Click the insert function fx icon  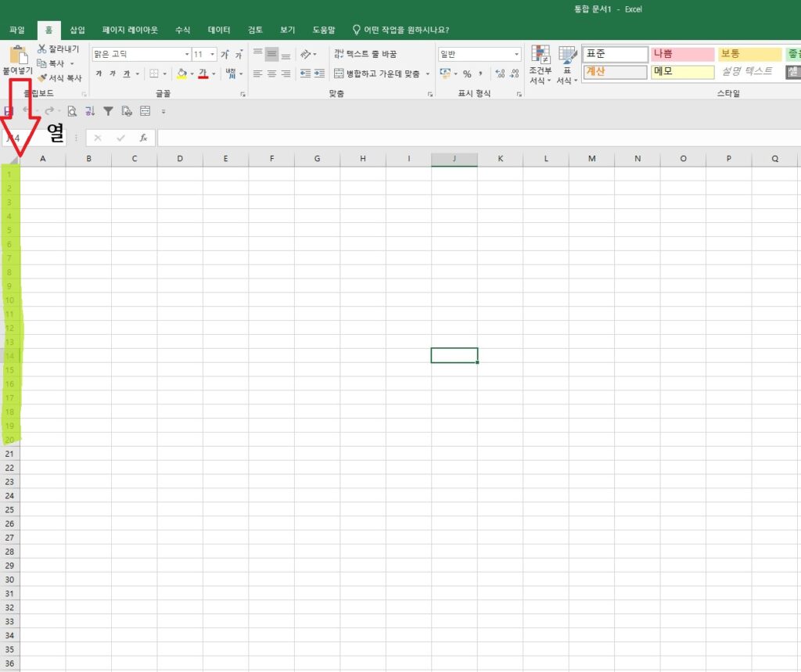tap(144, 138)
